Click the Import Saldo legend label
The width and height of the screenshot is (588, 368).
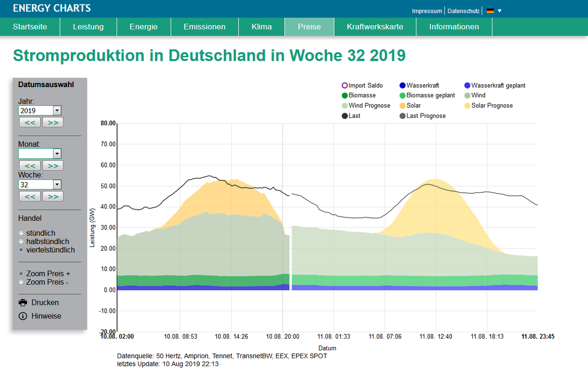(366, 86)
